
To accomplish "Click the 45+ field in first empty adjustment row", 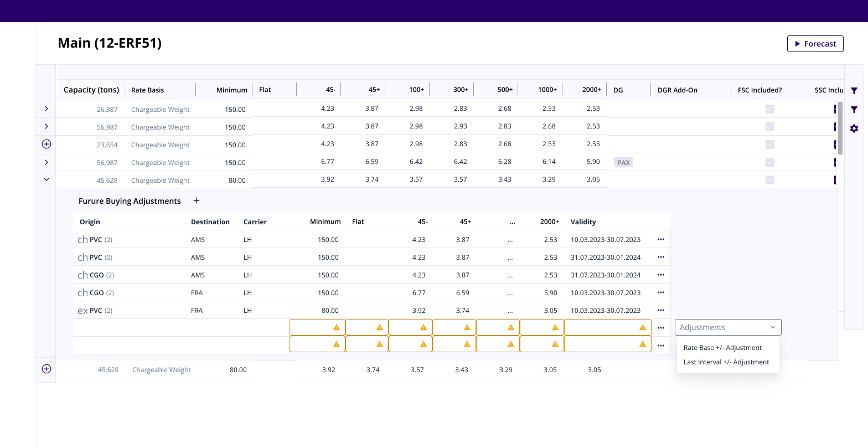I will coord(454,327).
